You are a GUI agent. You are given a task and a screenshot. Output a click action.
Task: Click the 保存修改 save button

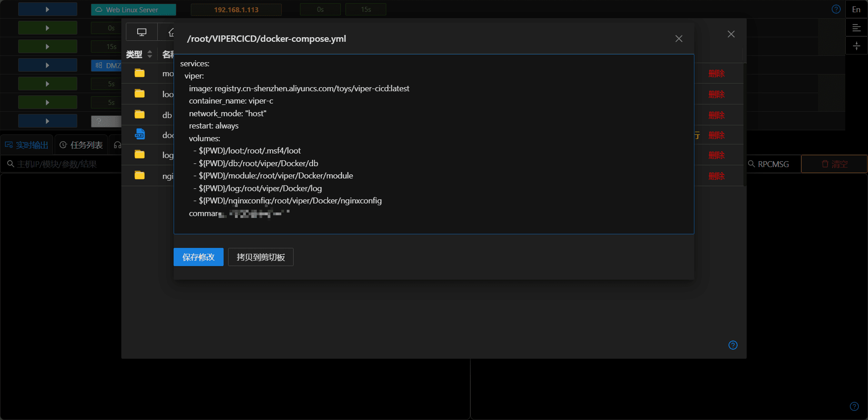[199, 257]
